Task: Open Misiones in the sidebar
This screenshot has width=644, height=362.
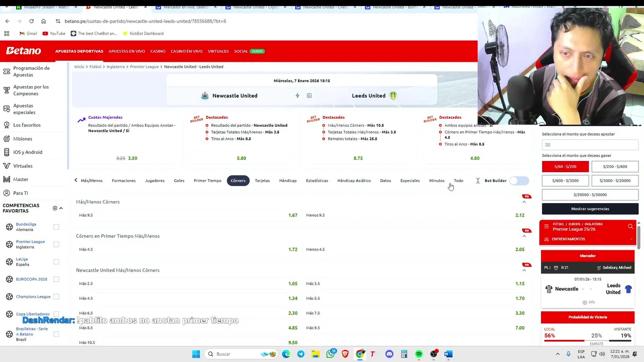Action: coord(23,139)
